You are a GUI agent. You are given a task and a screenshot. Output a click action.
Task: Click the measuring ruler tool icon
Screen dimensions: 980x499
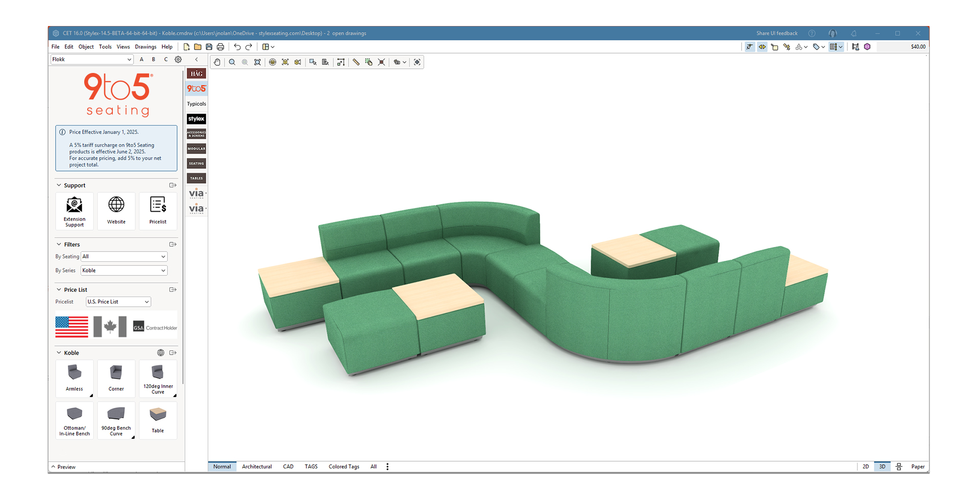356,62
